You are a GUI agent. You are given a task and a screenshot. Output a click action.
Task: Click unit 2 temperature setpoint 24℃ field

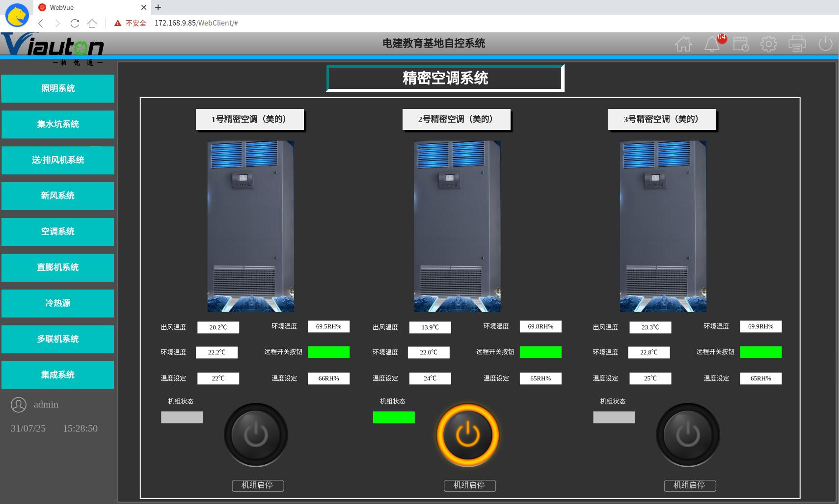click(x=430, y=378)
